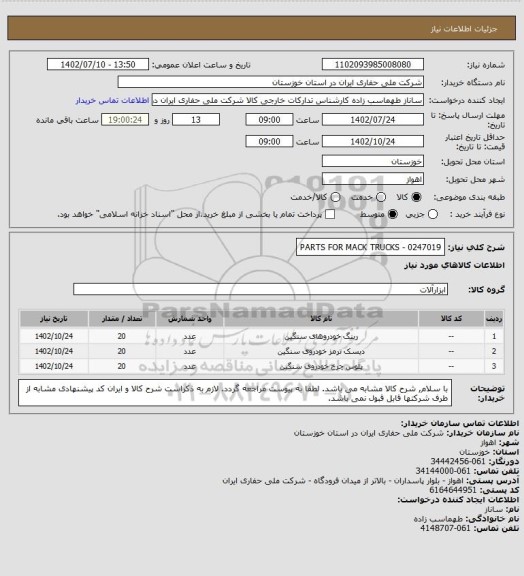Viewport: 524px width, 576px height.
Task: Click the fax number 34442456-061
Action: tap(458, 461)
